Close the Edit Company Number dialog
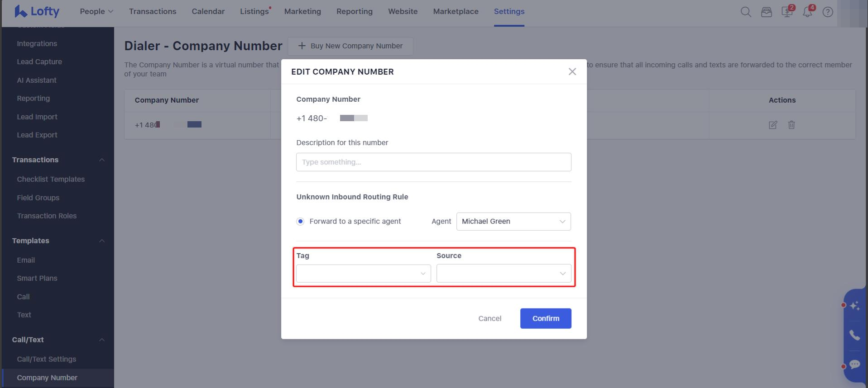 pyautogui.click(x=572, y=72)
